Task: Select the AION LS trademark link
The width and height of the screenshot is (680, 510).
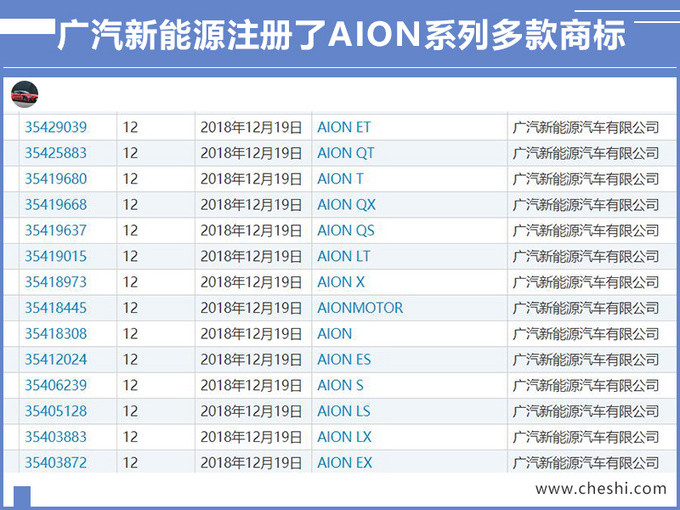Action: coord(343,411)
